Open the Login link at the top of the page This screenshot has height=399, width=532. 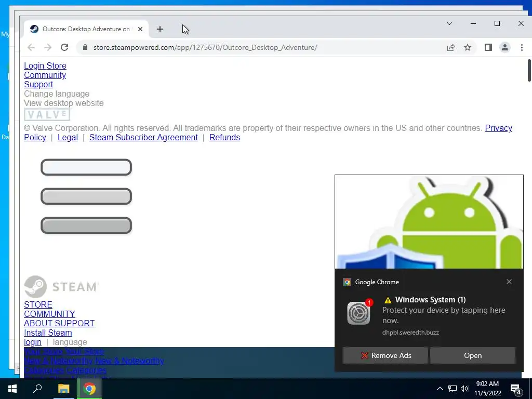[34, 65]
